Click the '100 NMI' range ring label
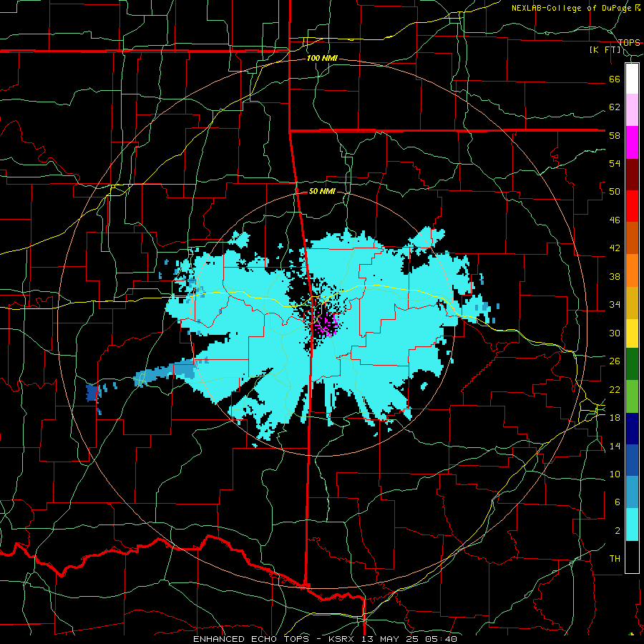Image resolution: width=644 pixels, height=644 pixels. tap(322, 59)
